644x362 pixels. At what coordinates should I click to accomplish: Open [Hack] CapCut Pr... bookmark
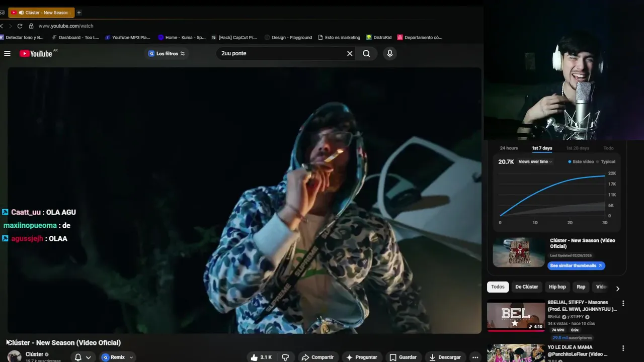tap(234, 37)
